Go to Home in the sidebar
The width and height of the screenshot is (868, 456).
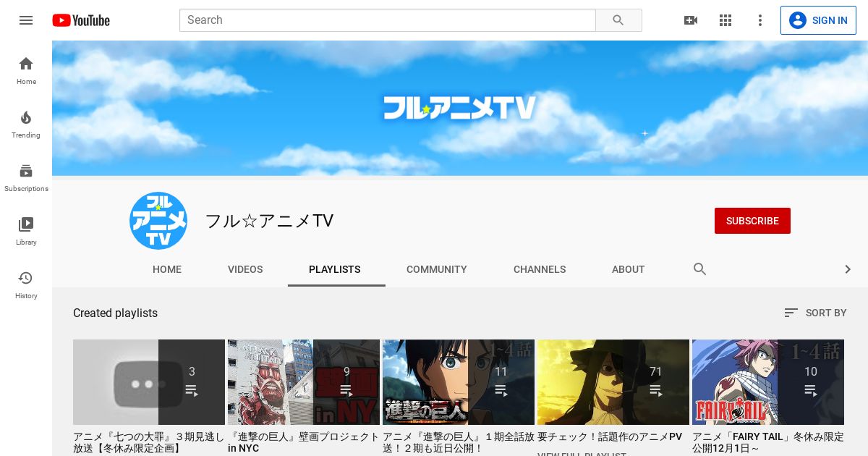coord(26,70)
